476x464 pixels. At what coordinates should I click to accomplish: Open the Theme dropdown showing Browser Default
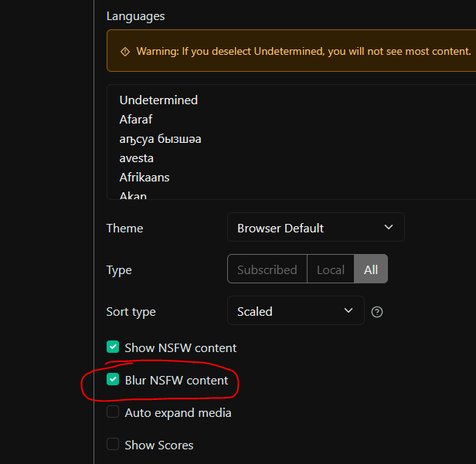(315, 228)
